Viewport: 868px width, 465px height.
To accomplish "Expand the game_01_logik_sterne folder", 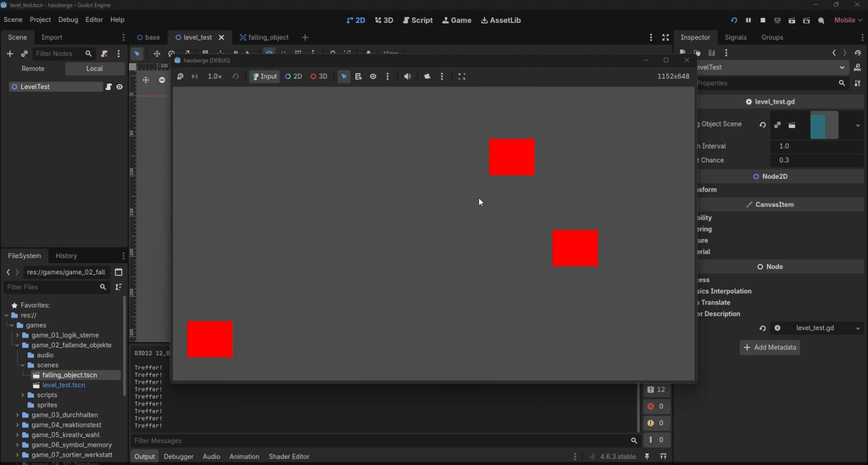I will click(x=17, y=335).
